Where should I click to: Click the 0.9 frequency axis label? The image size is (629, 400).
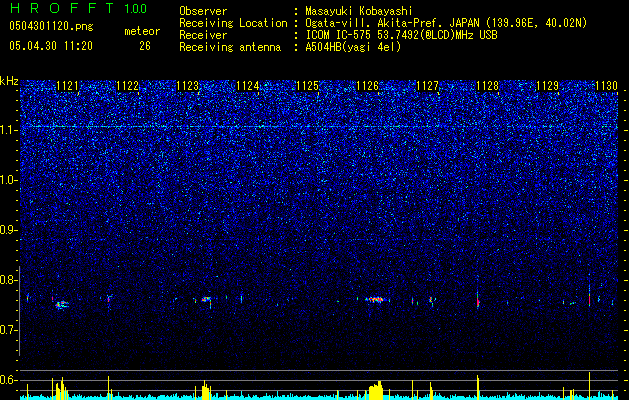(8, 230)
